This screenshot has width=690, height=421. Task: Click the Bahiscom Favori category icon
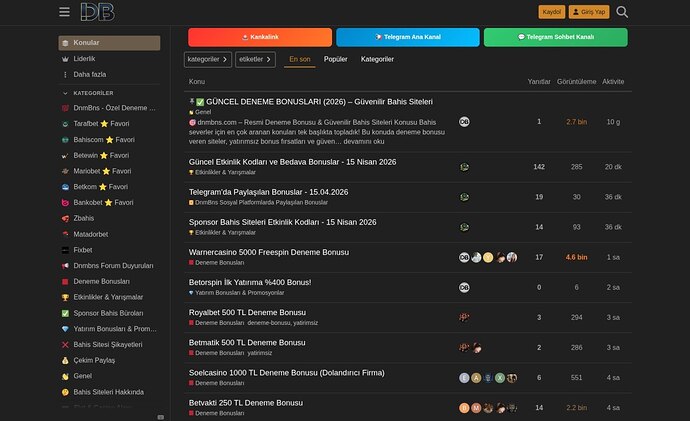click(65, 140)
